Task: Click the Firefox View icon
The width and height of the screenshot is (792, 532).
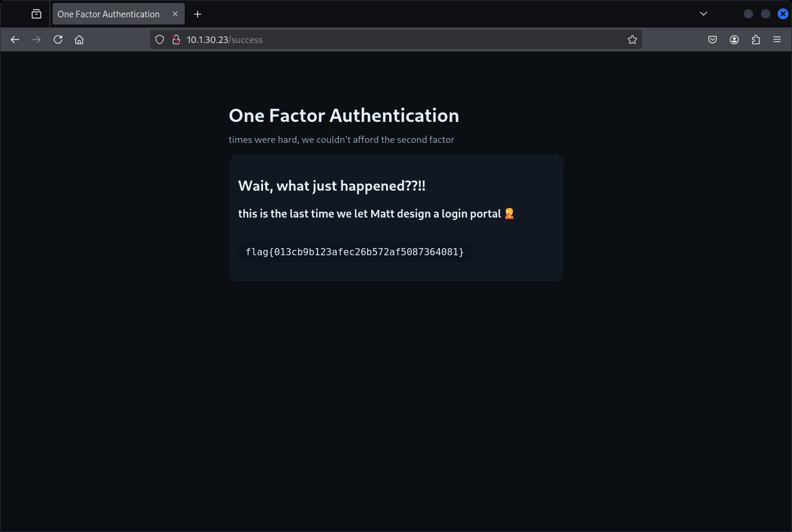Action: coord(36,14)
